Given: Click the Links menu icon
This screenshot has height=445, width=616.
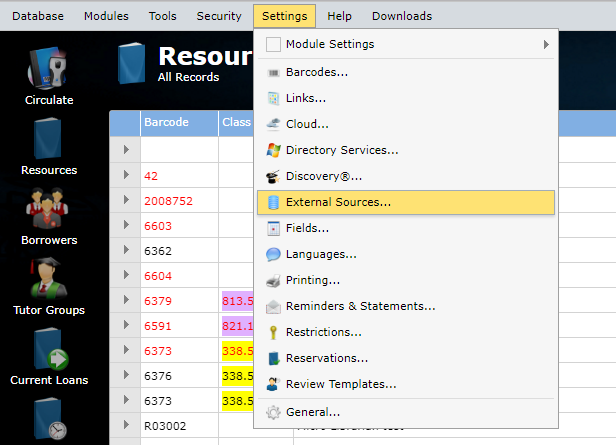Looking at the screenshot, I should [273, 99].
